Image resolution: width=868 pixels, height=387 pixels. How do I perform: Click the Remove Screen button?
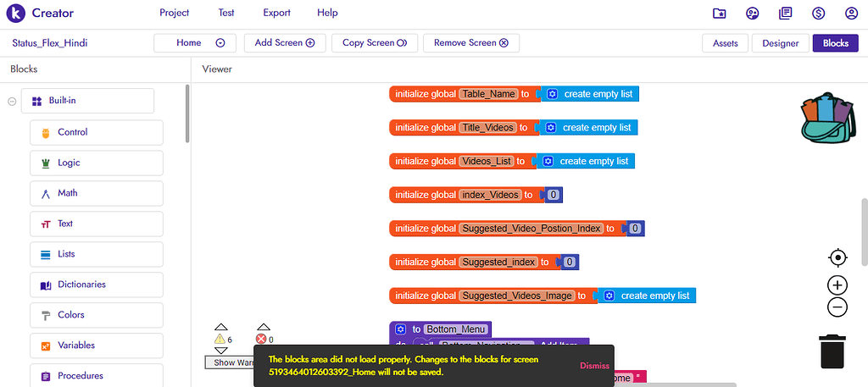click(x=471, y=43)
